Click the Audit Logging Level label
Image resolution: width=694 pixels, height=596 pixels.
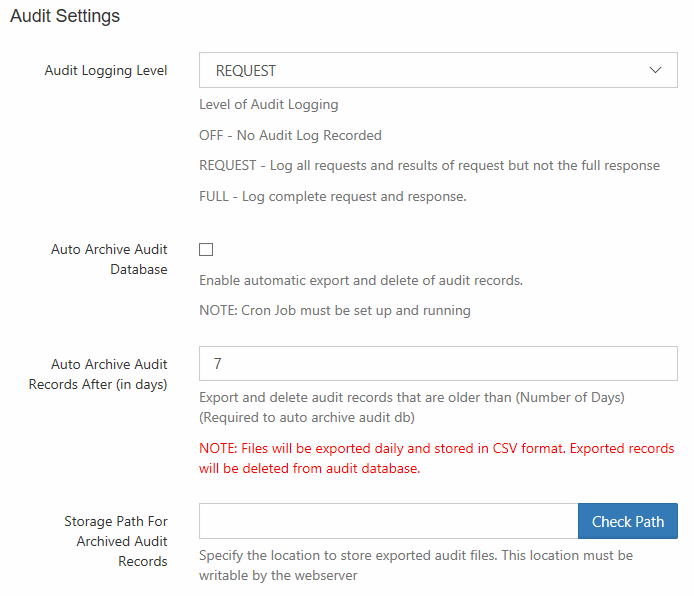[x=106, y=70]
